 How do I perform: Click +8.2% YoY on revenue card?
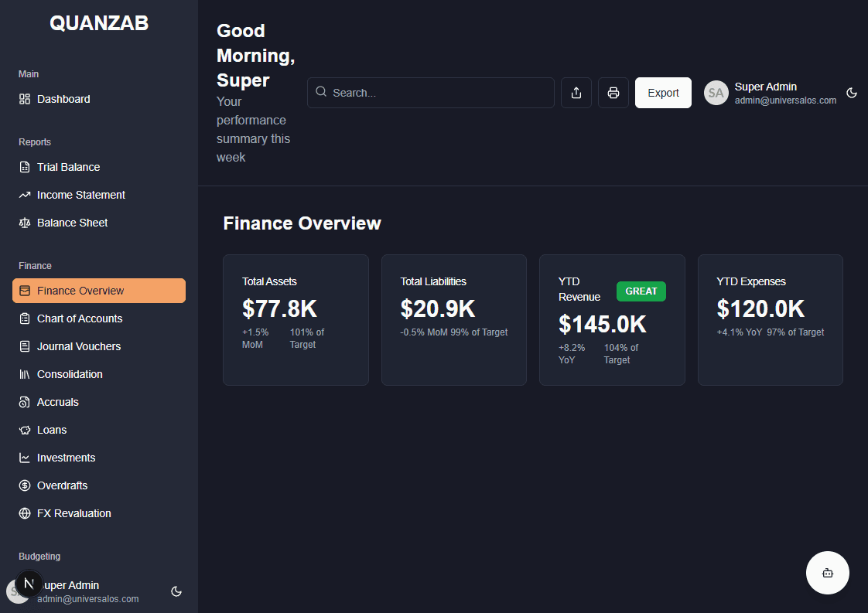click(571, 353)
